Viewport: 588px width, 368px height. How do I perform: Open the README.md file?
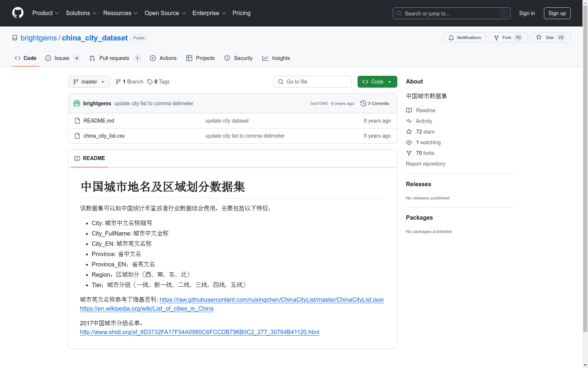click(x=99, y=121)
